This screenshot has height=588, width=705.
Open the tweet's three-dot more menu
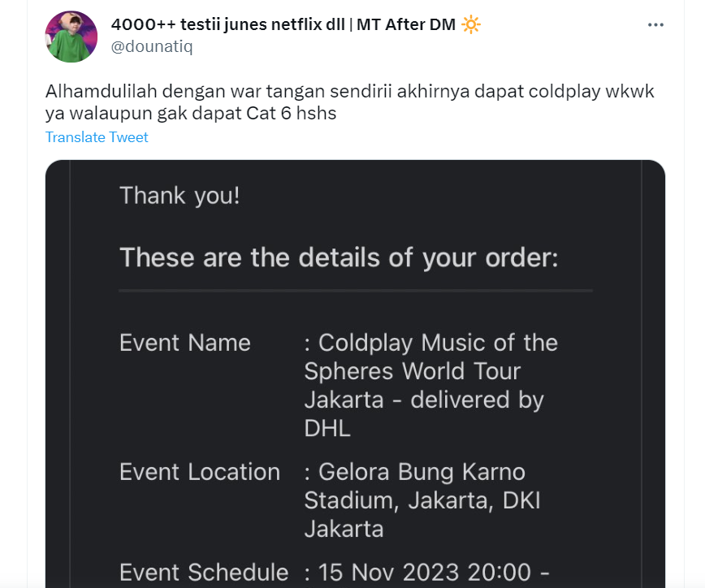point(655,25)
